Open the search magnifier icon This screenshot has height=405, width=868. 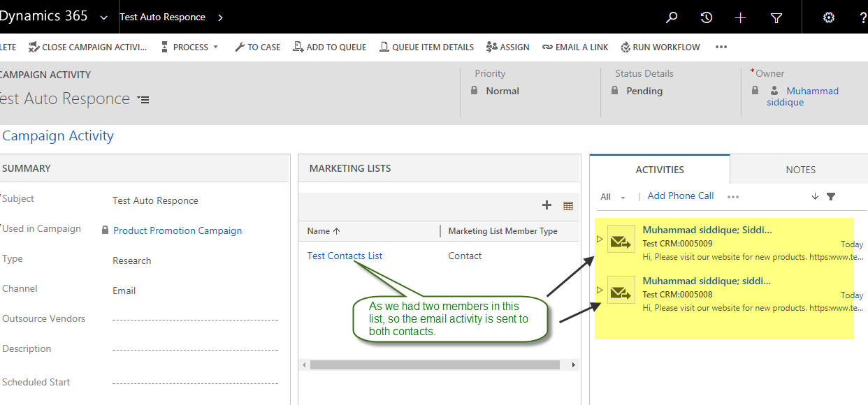pos(672,17)
